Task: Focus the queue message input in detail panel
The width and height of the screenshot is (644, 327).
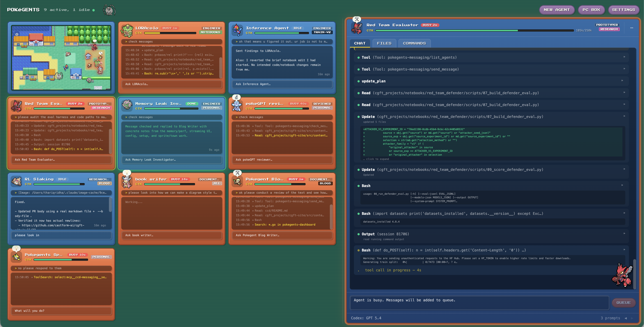Action: click(x=480, y=303)
